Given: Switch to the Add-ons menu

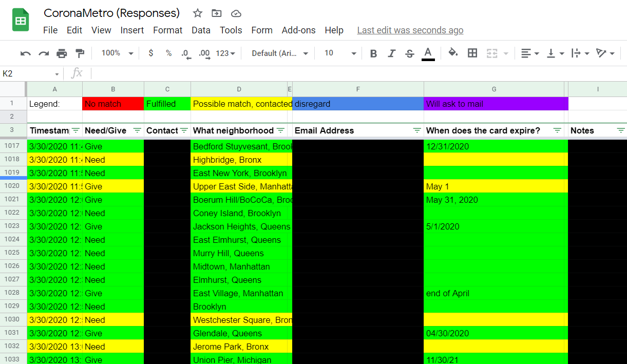Looking at the screenshot, I should [x=298, y=30].
